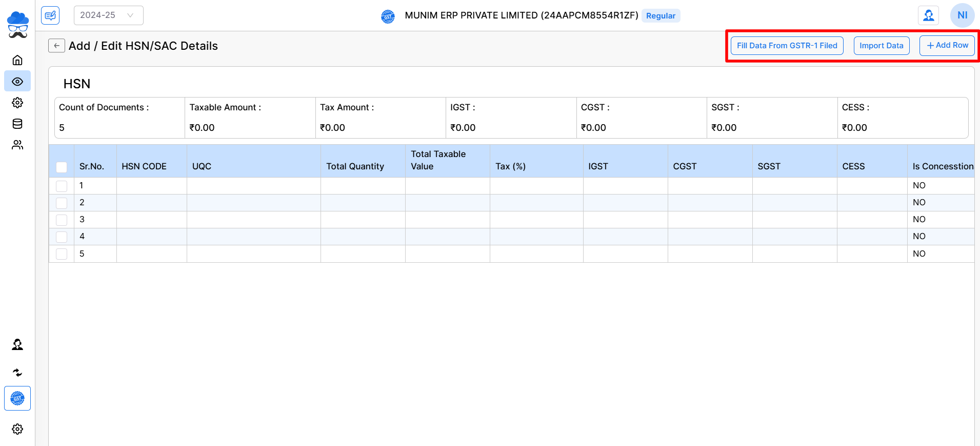Image resolution: width=980 pixels, height=446 pixels.
Task: Open bottom settings gear icon
Action: pos(17,429)
